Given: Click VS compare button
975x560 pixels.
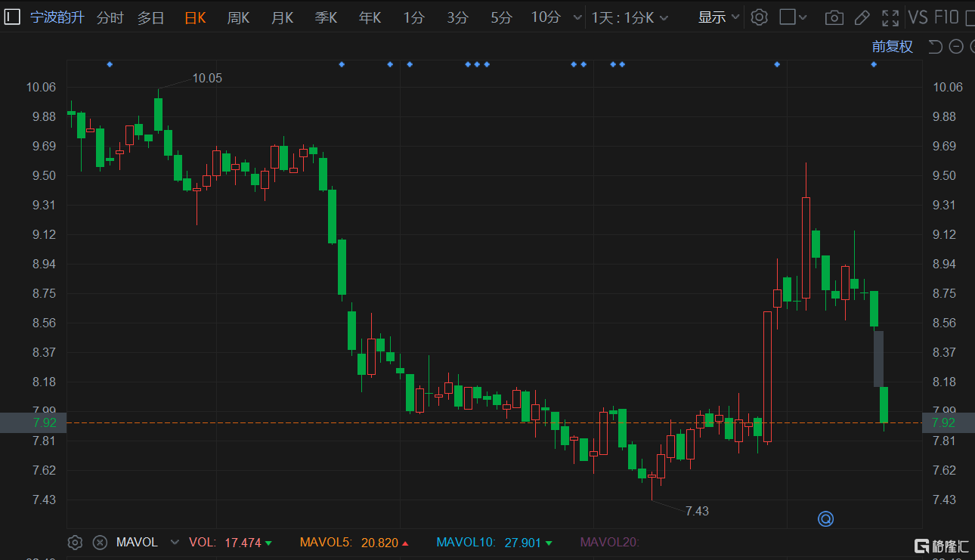Looking at the screenshot, I should coord(918,17).
